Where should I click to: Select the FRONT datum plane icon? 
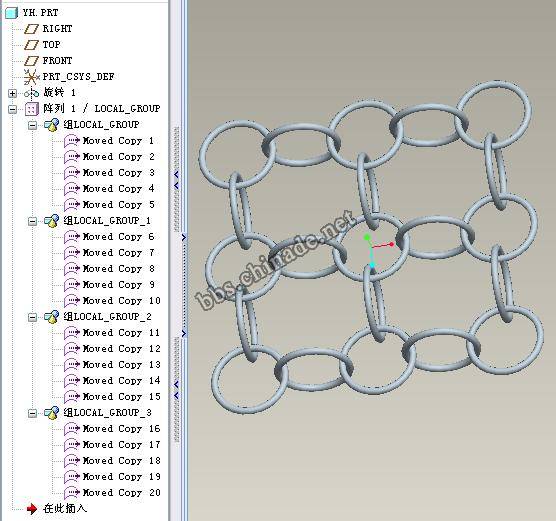(31, 61)
